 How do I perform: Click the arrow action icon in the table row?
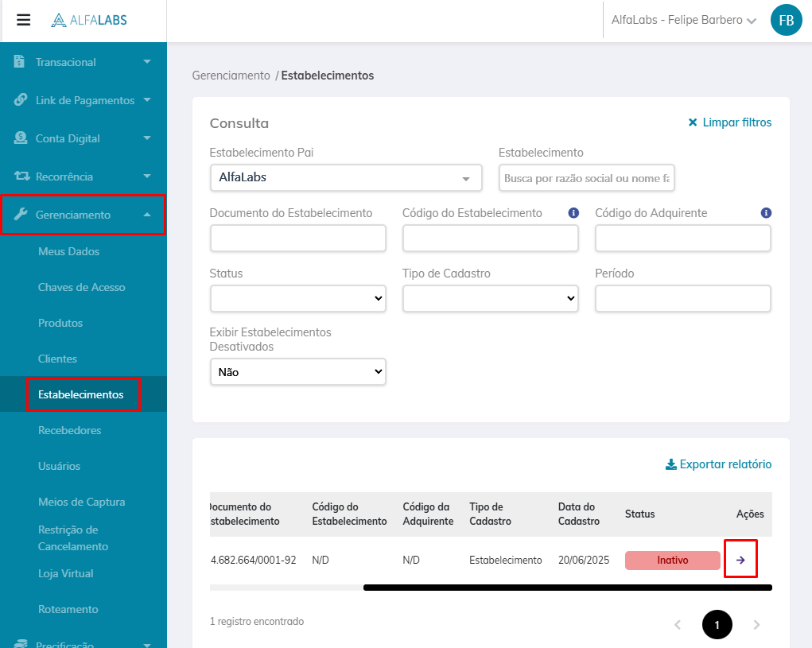(x=740, y=560)
